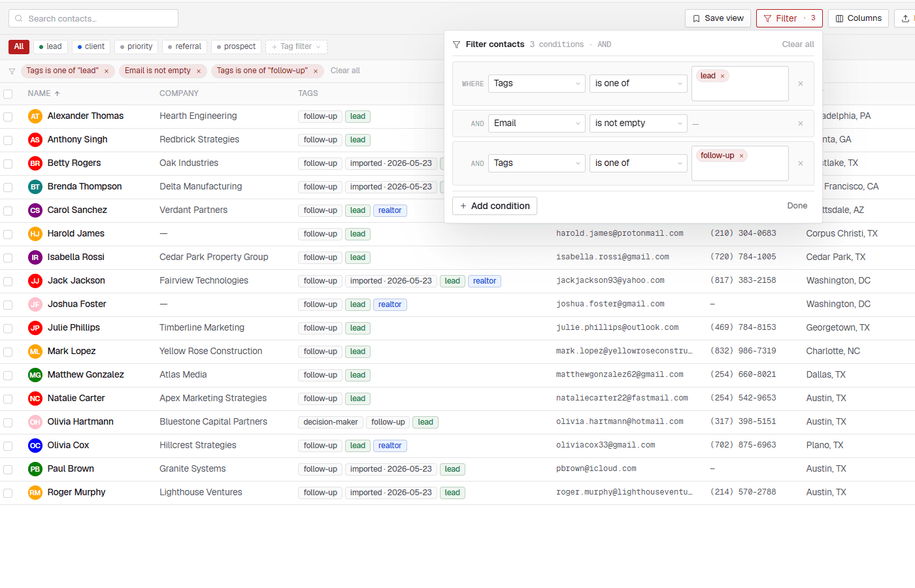Image resolution: width=915 pixels, height=588 pixels.
Task: Remove lead value from condition field
Action: coord(722,76)
